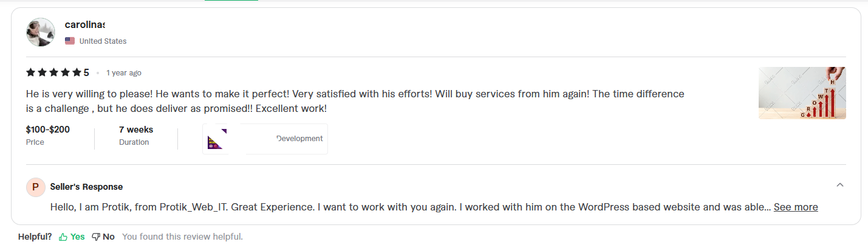Image resolution: width=868 pixels, height=250 pixels.
Task: Click the fifth star of the rating
Action: tap(77, 73)
